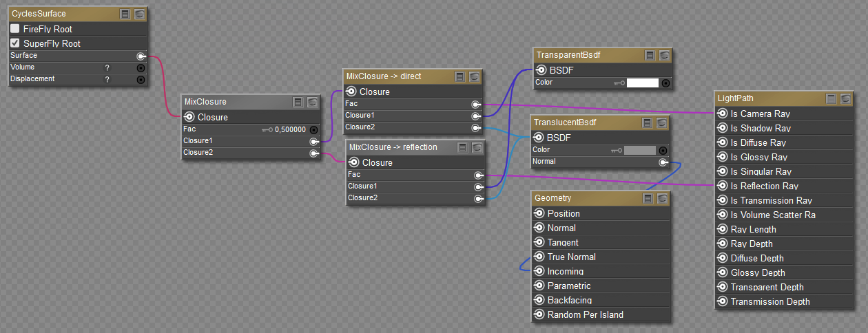Screen dimensions: 868x333
Task: Open the MixClosure node options menu icon
Action: point(298,102)
